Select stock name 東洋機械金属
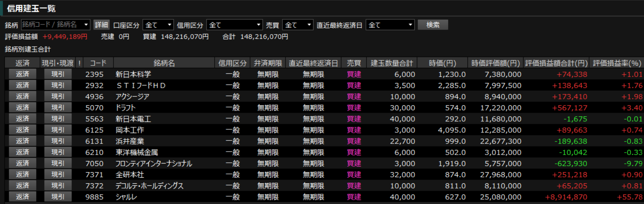 click(x=137, y=152)
